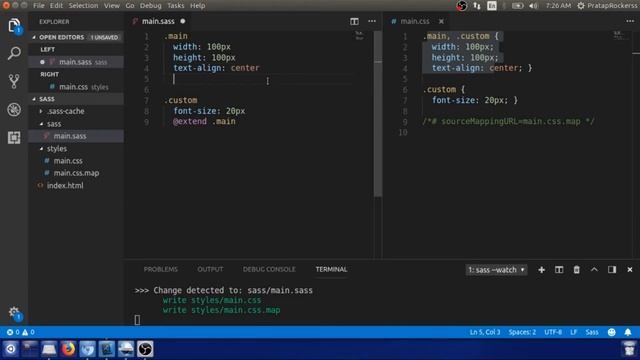640x360 pixels.
Task: Open the system gear menu near PratapRockerss
Action: click(581, 6)
